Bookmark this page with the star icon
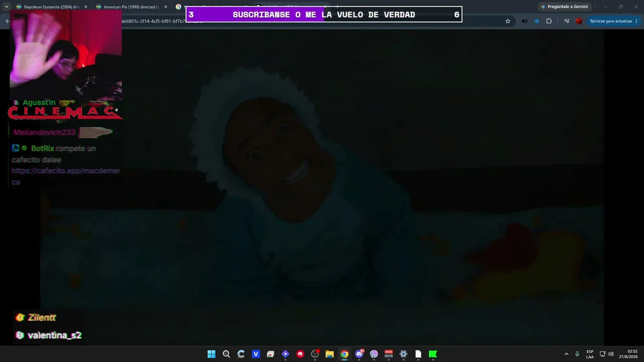 tap(508, 21)
